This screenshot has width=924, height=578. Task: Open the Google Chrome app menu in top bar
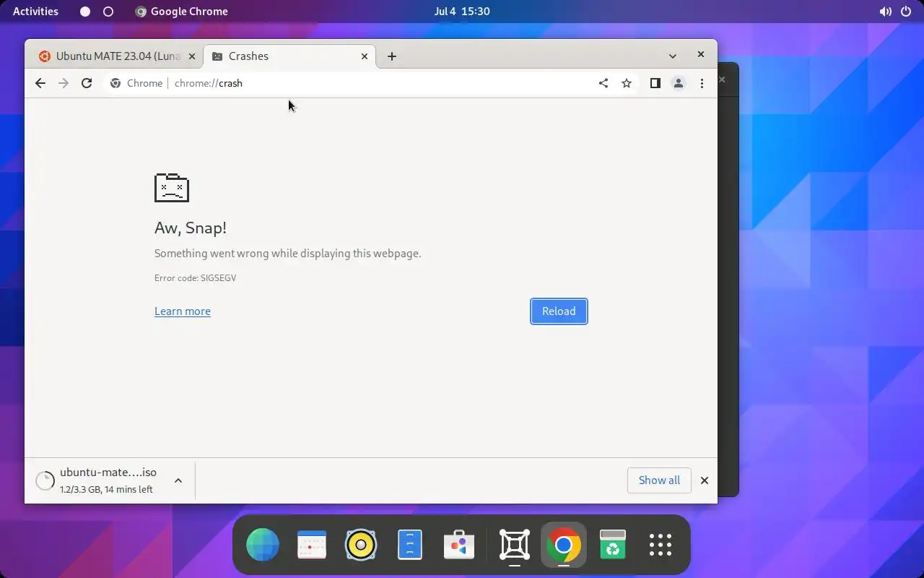click(x=181, y=12)
